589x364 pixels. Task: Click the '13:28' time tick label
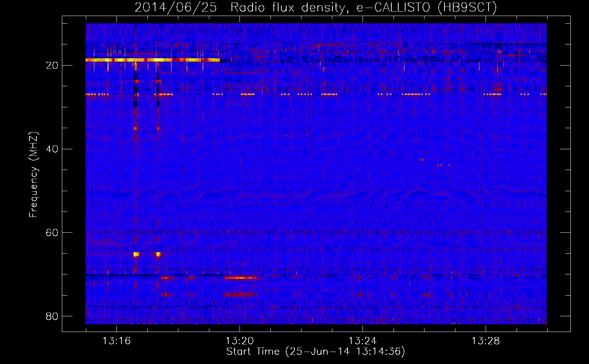pyautogui.click(x=486, y=341)
